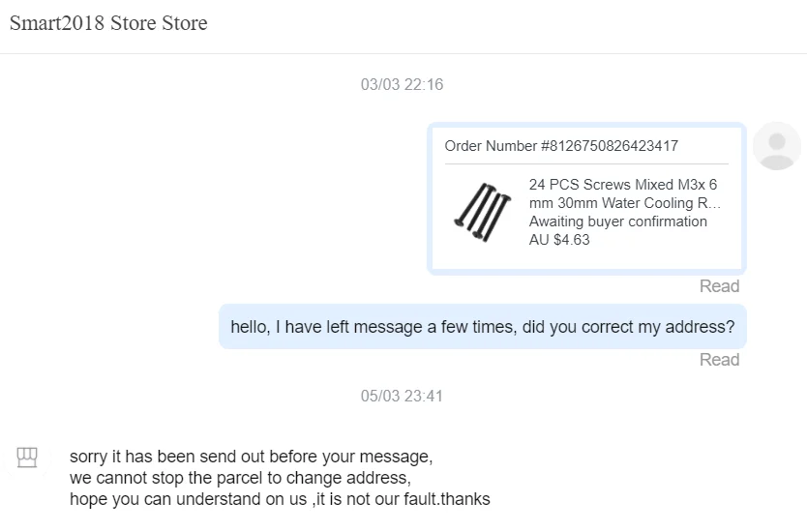Click the 03/03 22:16 timestamp
The image size is (807, 532).
click(x=402, y=85)
